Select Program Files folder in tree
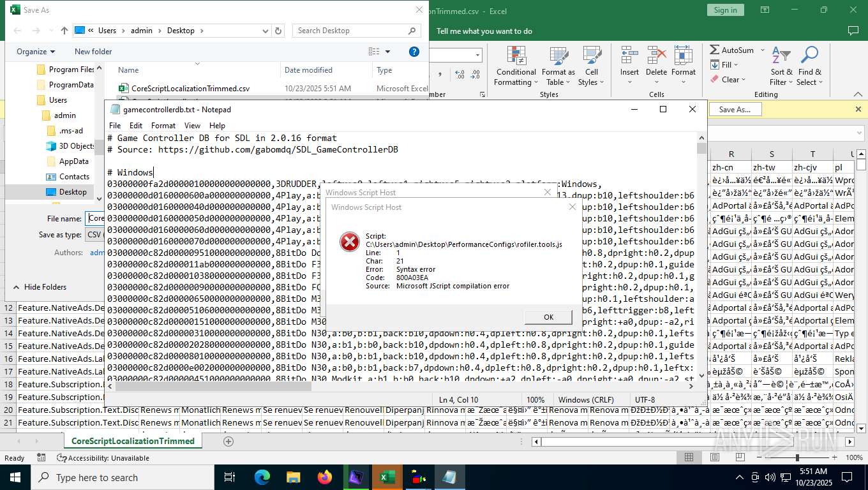 (65, 70)
